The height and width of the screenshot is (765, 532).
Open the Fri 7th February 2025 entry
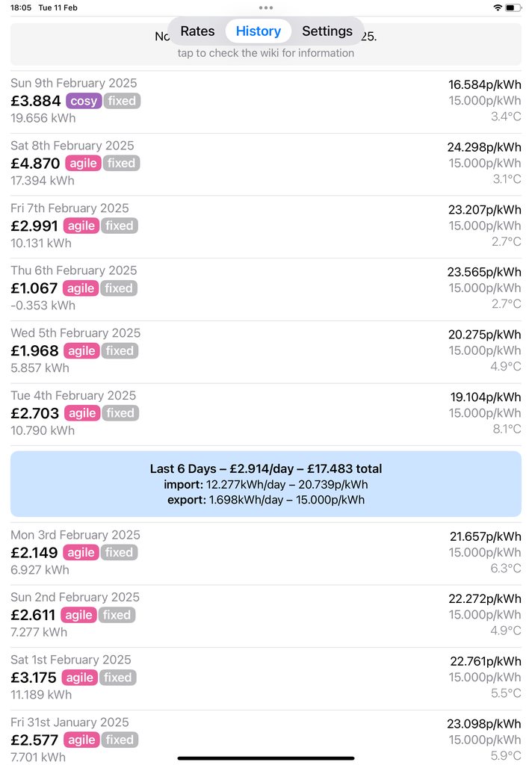(266, 226)
